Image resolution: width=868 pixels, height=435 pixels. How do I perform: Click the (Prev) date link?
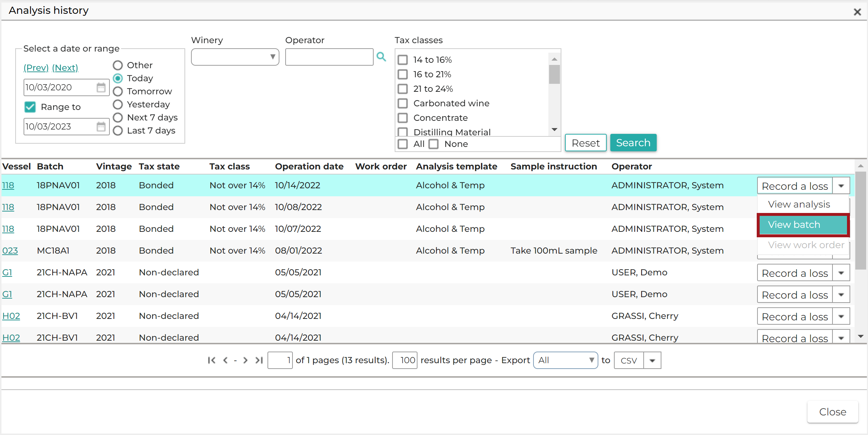(x=36, y=68)
